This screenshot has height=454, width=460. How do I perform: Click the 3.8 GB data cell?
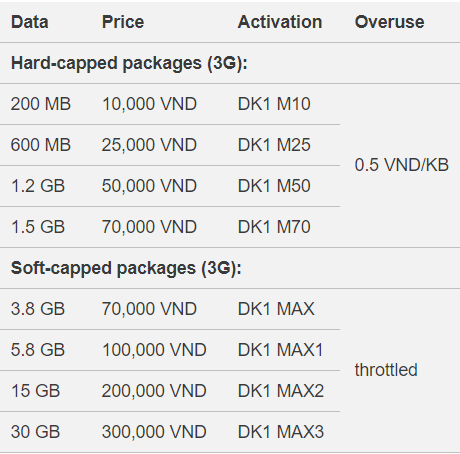click(38, 309)
